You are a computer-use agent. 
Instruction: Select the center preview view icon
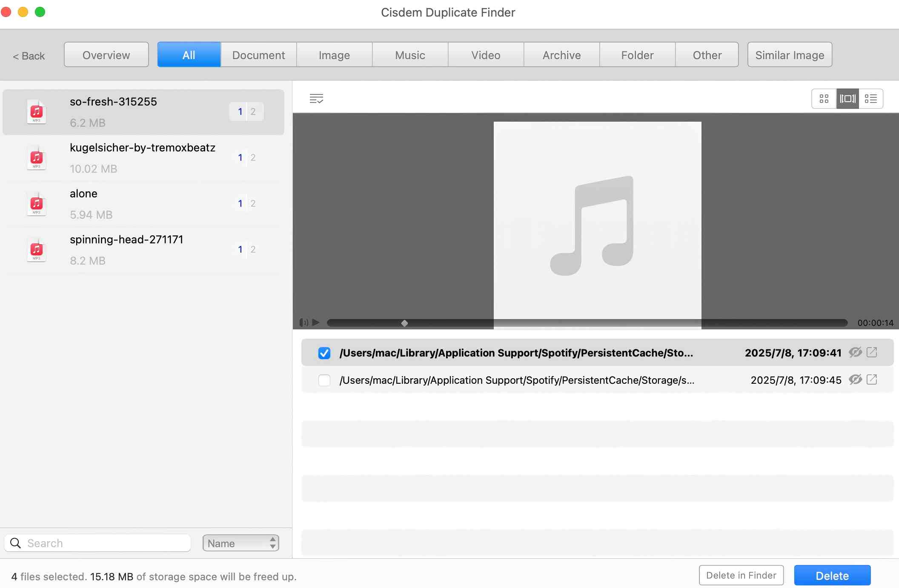847,98
